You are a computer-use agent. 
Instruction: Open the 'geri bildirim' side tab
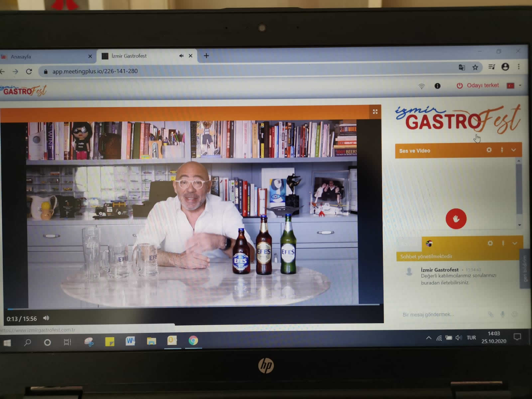[x=525, y=268]
